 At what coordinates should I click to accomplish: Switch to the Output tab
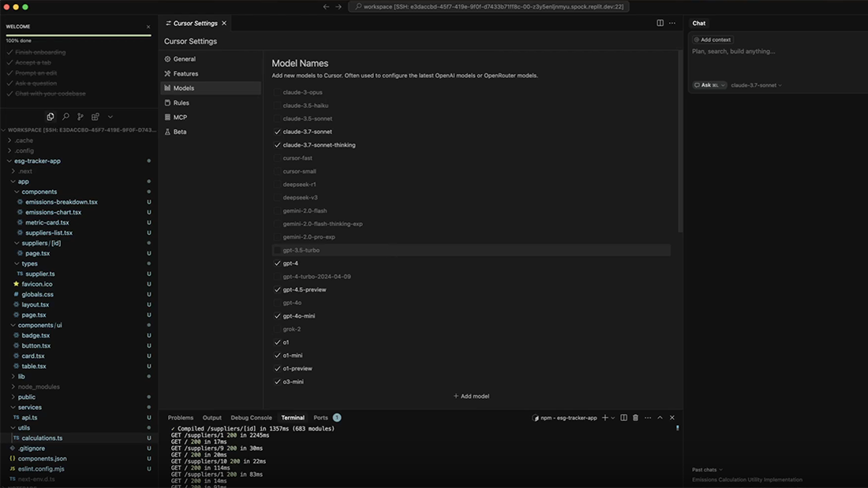212,418
